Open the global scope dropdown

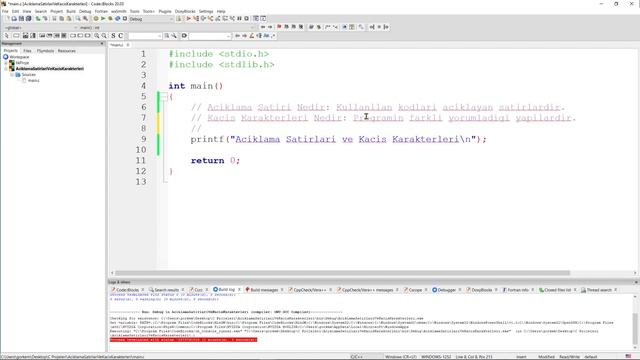coord(40,28)
